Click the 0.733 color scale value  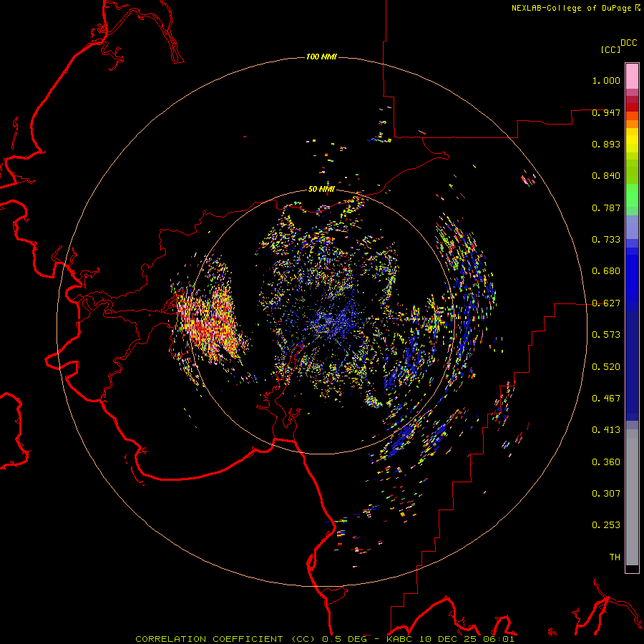tap(606, 240)
